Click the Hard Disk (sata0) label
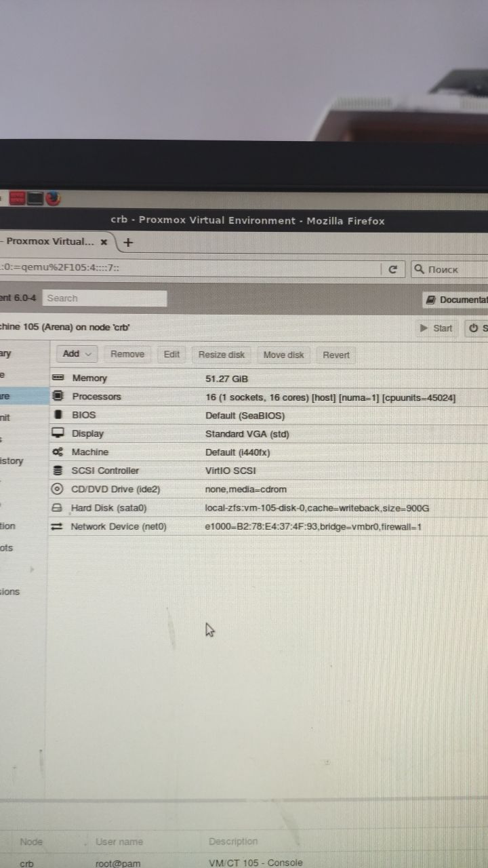This screenshot has height=868, width=488. (108, 508)
